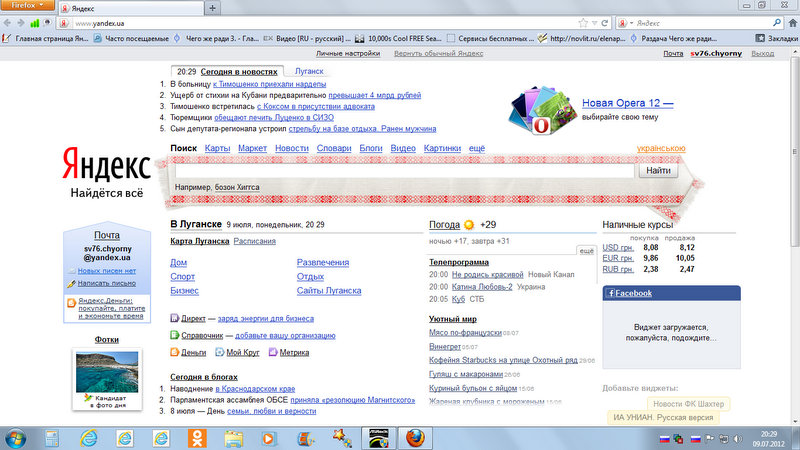
Task: Click the Справочник service icon
Action: (174, 335)
